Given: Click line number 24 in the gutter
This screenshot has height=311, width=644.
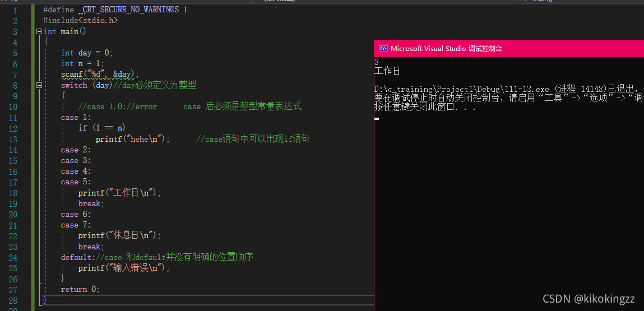Looking at the screenshot, I should (13, 257).
